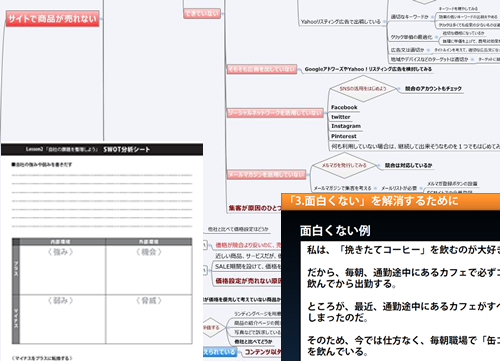Collapse the 'クリック単価の最適化' branch dot
Image resolution: width=500 pixels, height=361 pixels.
pyautogui.click(x=436, y=37)
